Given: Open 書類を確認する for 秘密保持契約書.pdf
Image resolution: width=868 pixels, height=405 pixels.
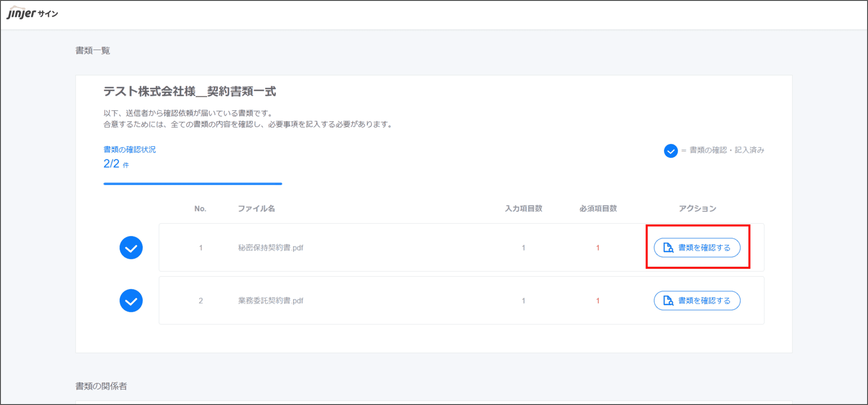Looking at the screenshot, I should 697,248.
